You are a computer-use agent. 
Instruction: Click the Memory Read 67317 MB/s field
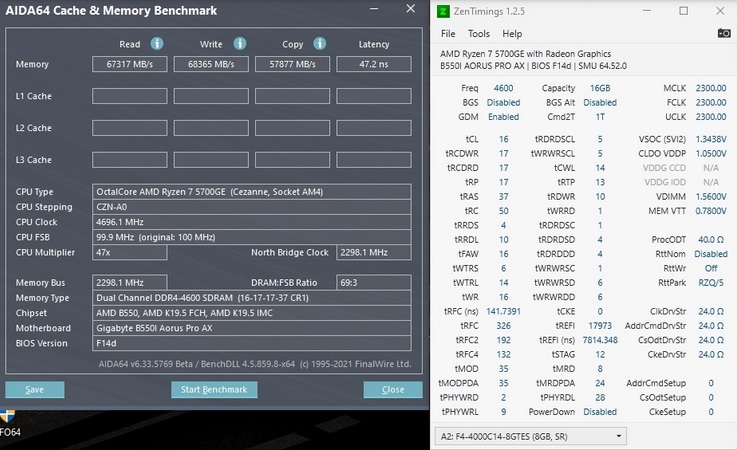pyautogui.click(x=130, y=64)
